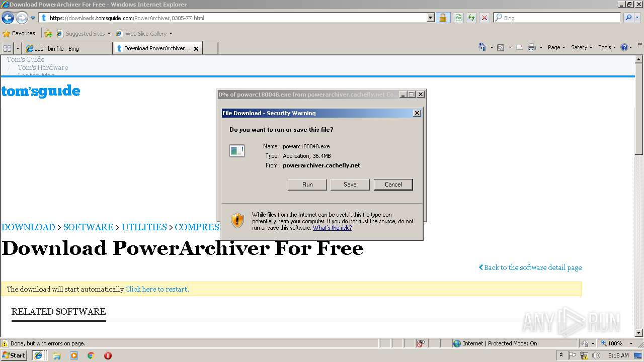The height and width of the screenshot is (362, 644).
Task: Click the Run button in download dialog
Action: [307, 185]
